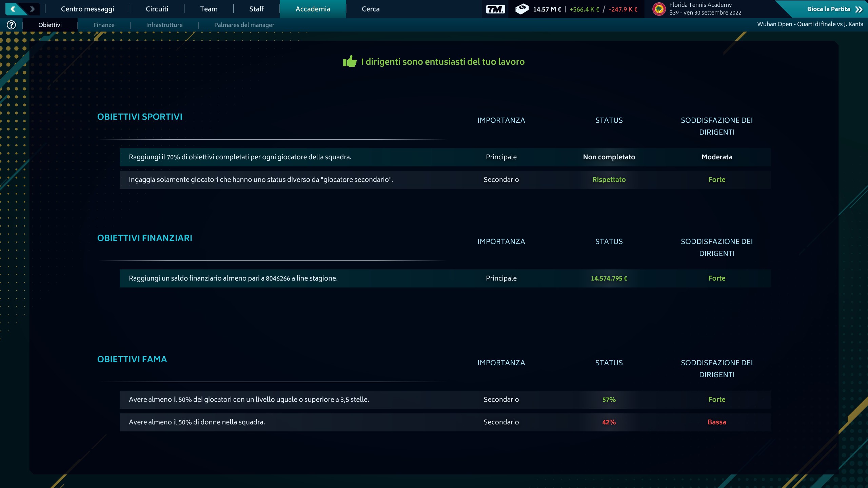Click the OBIETTIVI FINANZIARI heading
Screen dimensions: 868x488
click(145, 238)
